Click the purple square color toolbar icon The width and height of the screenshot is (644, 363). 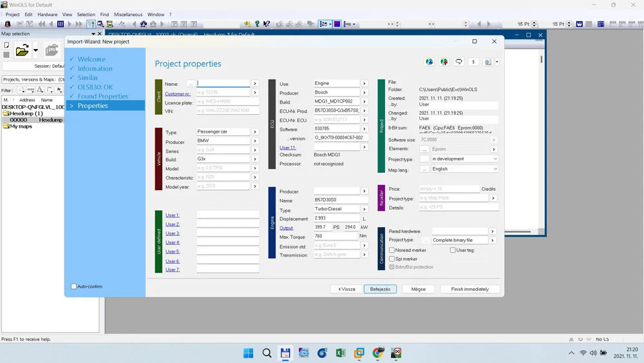point(337,25)
